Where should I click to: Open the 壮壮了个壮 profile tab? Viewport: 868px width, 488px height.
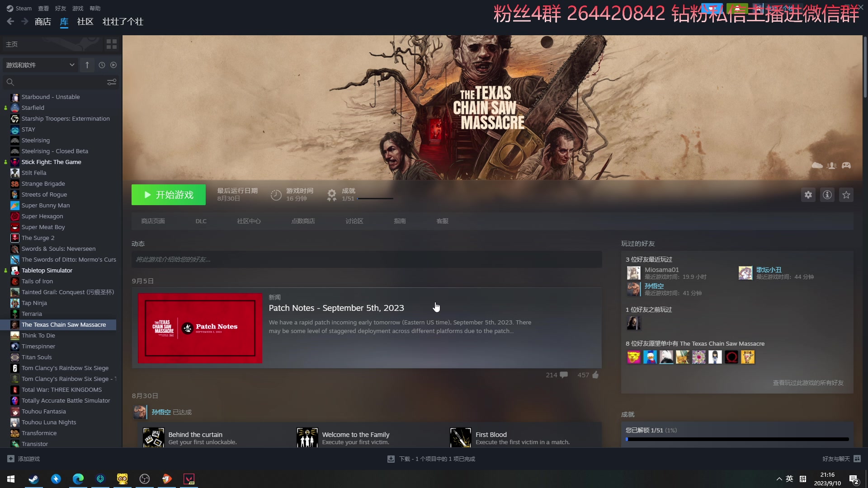pos(123,22)
